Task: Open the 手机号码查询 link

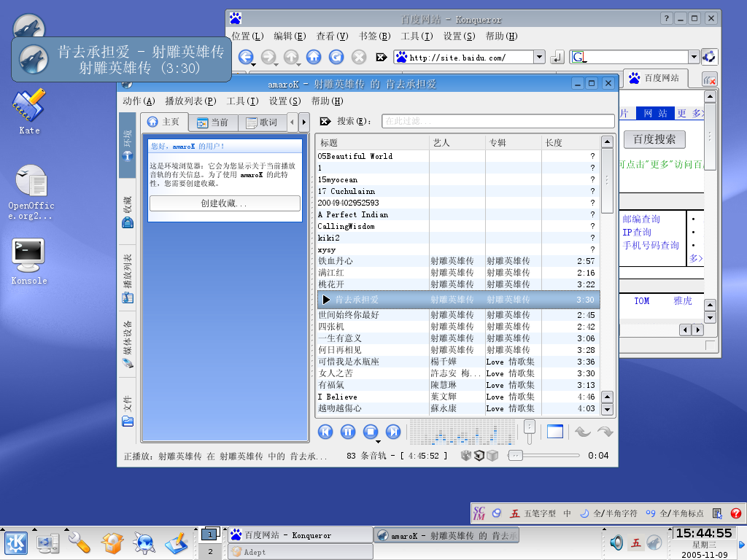Action: click(x=650, y=245)
